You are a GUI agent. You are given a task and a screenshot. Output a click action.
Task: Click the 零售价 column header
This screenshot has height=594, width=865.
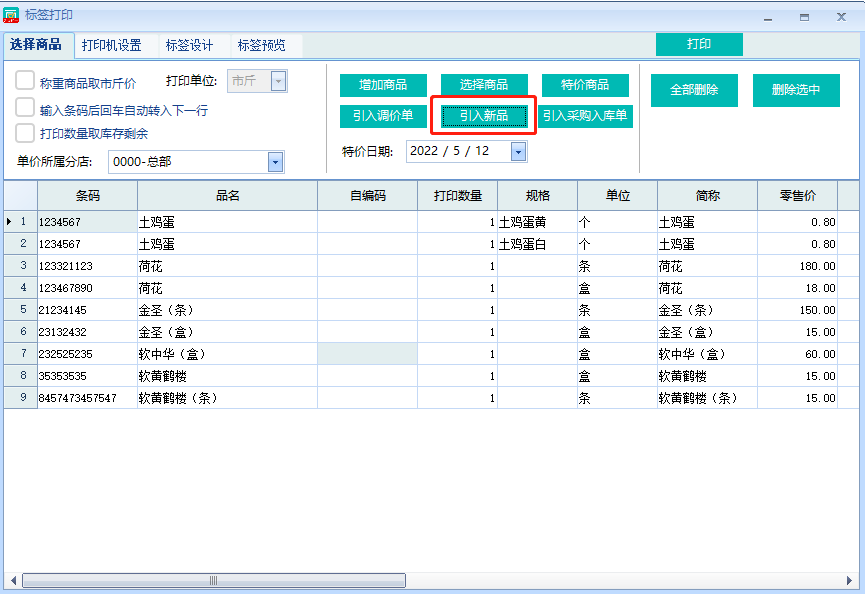[x=796, y=196]
